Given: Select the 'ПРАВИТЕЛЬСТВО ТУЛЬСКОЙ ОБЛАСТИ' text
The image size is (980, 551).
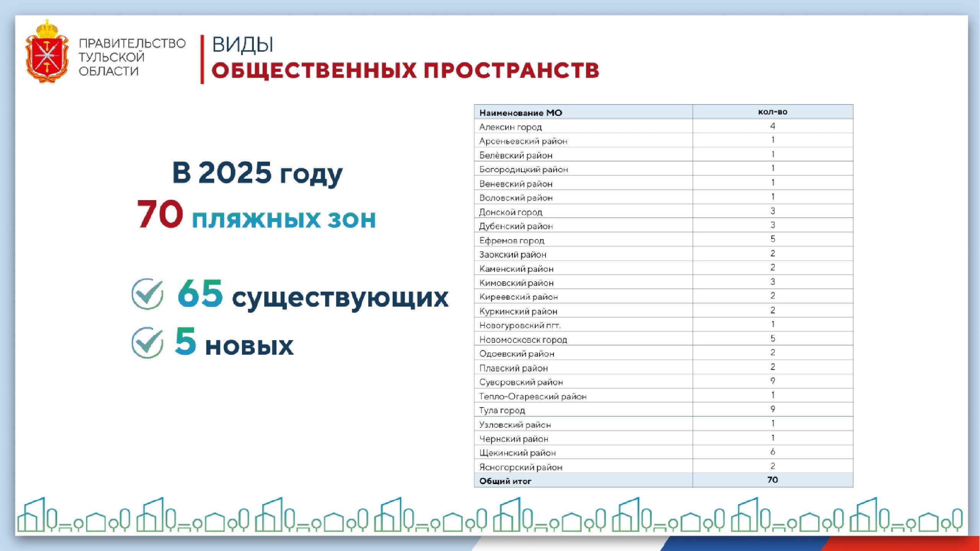Looking at the screenshot, I should click(x=132, y=57).
